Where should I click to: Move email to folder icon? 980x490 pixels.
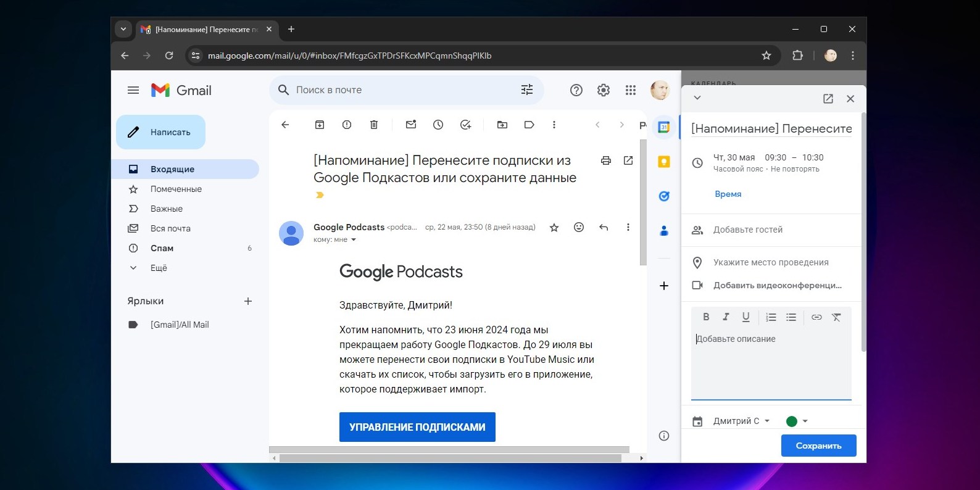click(502, 125)
